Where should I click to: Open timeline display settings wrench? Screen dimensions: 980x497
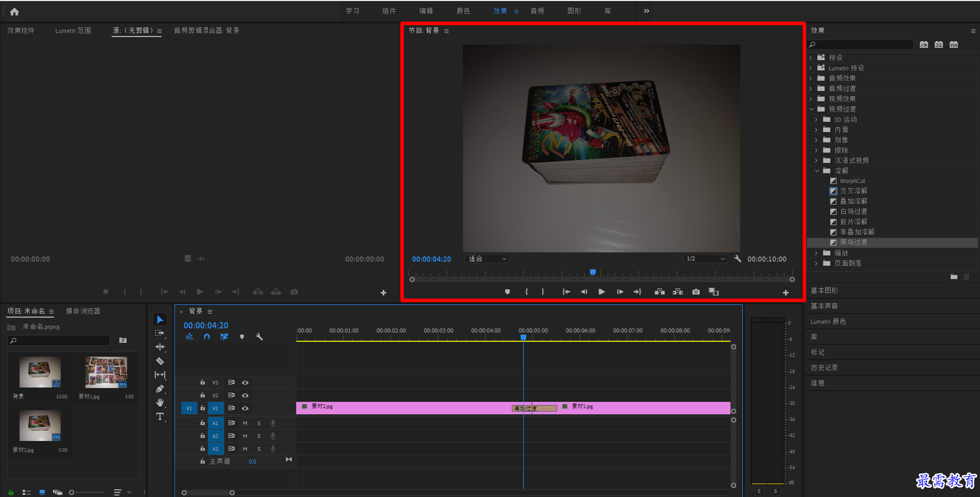pyautogui.click(x=259, y=337)
